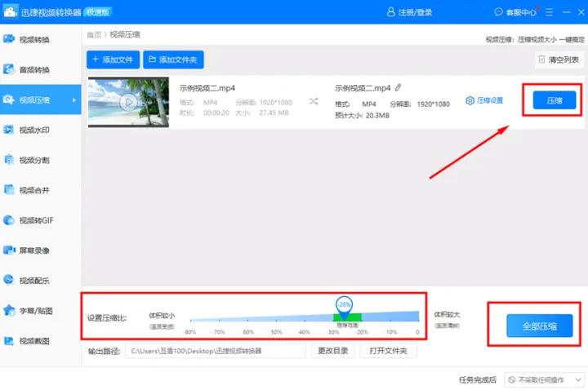Minimize the converter window

point(567,12)
